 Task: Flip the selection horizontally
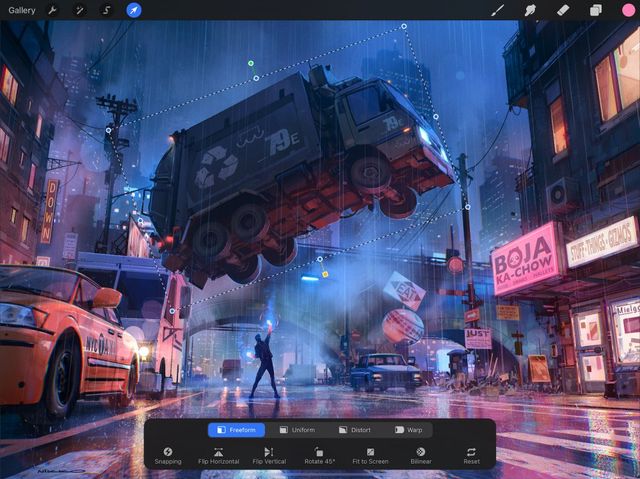pyautogui.click(x=218, y=456)
